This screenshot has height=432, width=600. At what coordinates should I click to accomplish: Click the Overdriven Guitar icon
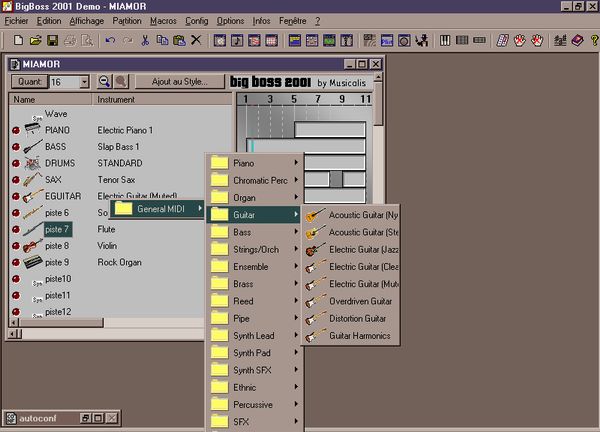[x=316, y=301]
